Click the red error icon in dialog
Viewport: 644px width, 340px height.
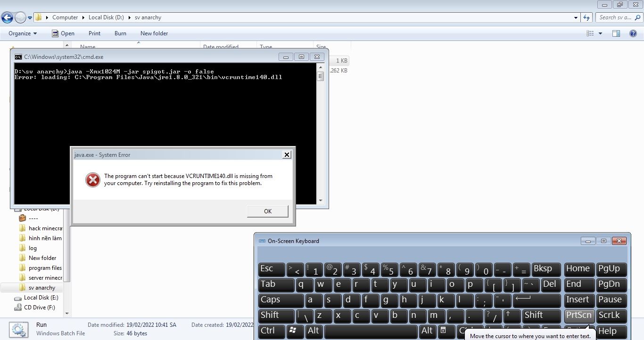pos(93,179)
